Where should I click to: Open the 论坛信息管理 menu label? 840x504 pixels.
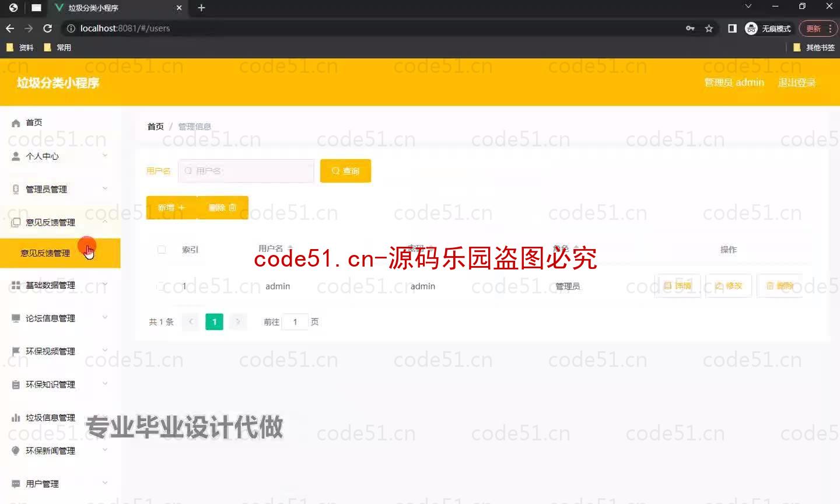click(x=50, y=318)
